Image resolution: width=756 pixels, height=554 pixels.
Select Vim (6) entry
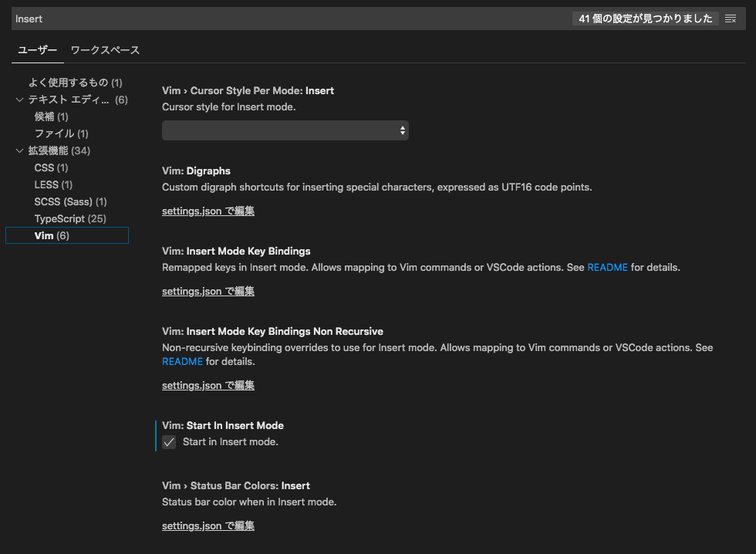[x=68, y=235]
